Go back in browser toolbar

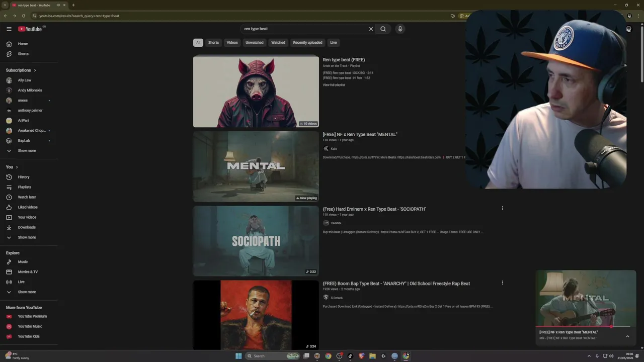[6, 16]
